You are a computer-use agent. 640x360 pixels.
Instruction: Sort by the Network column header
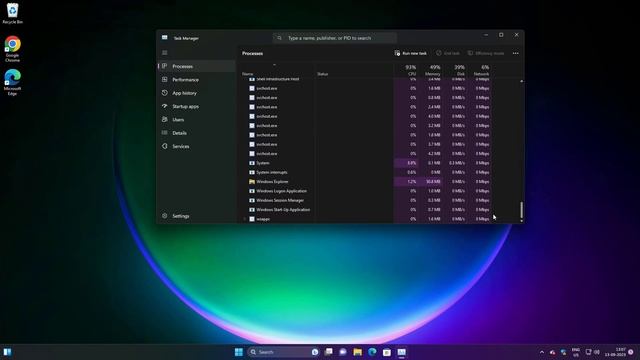pyautogui.click(x=482, y=70)
